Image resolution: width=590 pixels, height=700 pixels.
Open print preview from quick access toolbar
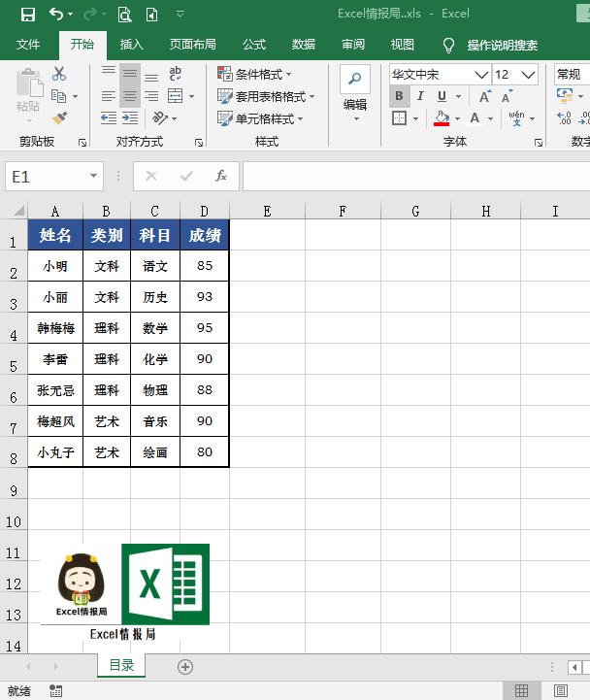pos(124,15)
